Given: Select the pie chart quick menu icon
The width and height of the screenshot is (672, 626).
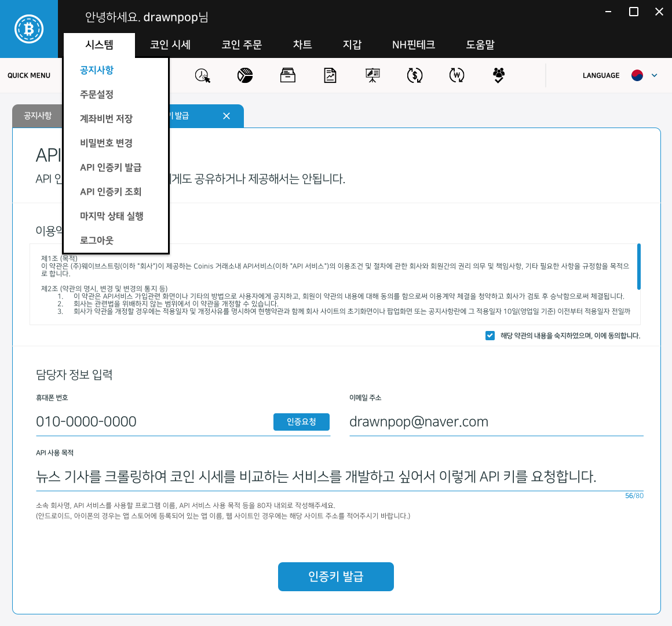Looking at the screenshot, I should coord(245,75).
